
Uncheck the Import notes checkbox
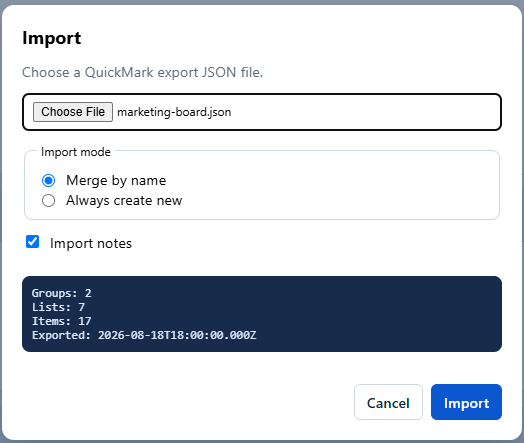(32, 242)
